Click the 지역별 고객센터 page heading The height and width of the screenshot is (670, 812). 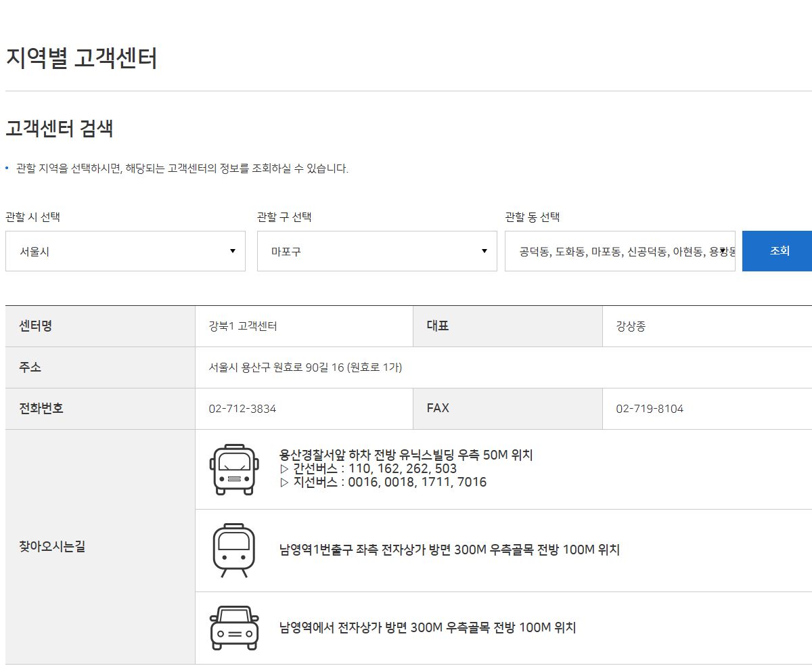81,58
